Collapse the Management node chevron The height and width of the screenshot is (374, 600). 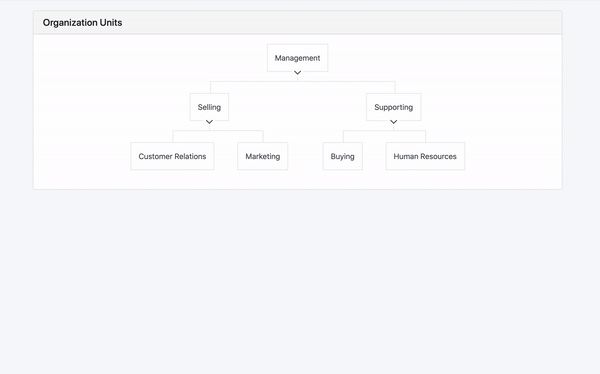(297, 73)
